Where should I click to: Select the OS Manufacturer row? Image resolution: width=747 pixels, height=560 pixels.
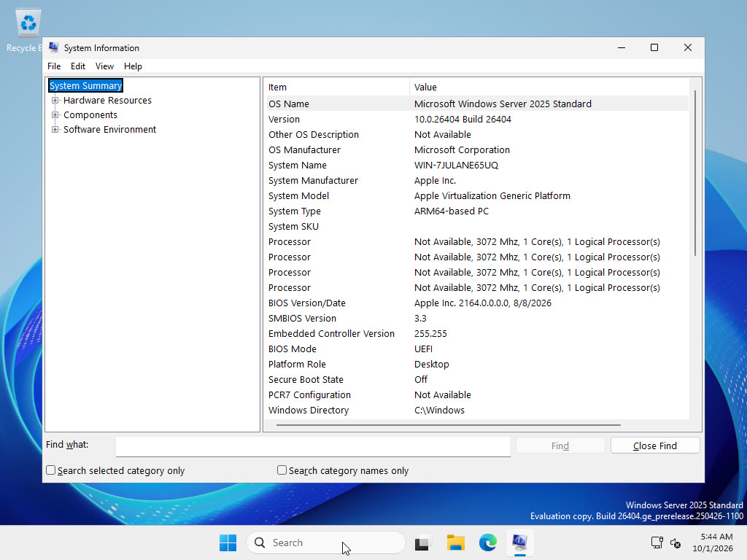point(477,149)
